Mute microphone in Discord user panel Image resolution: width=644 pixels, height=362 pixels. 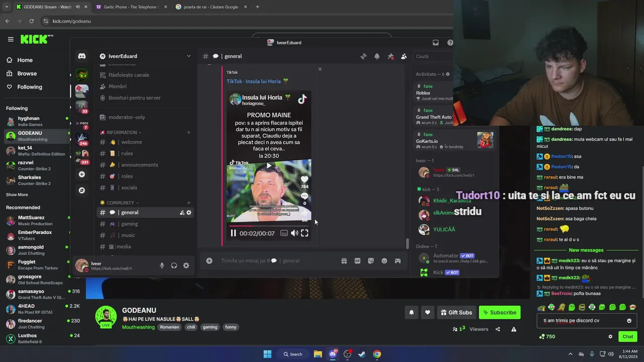(162, 265)
